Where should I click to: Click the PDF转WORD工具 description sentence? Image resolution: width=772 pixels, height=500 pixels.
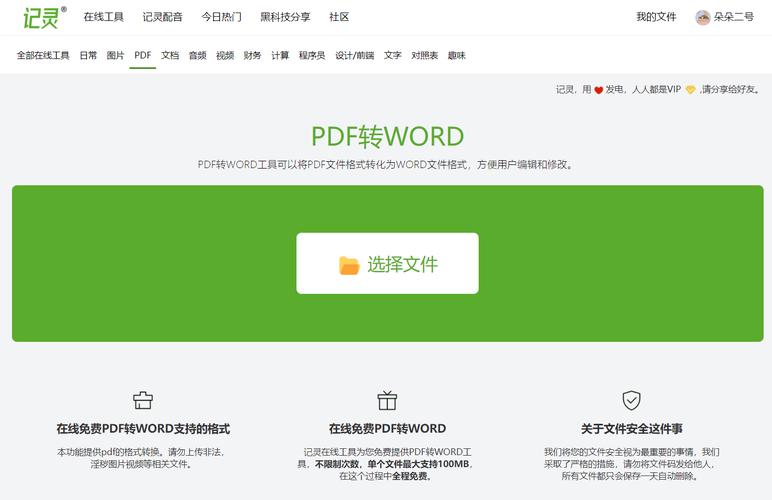(x=387, y=165)
